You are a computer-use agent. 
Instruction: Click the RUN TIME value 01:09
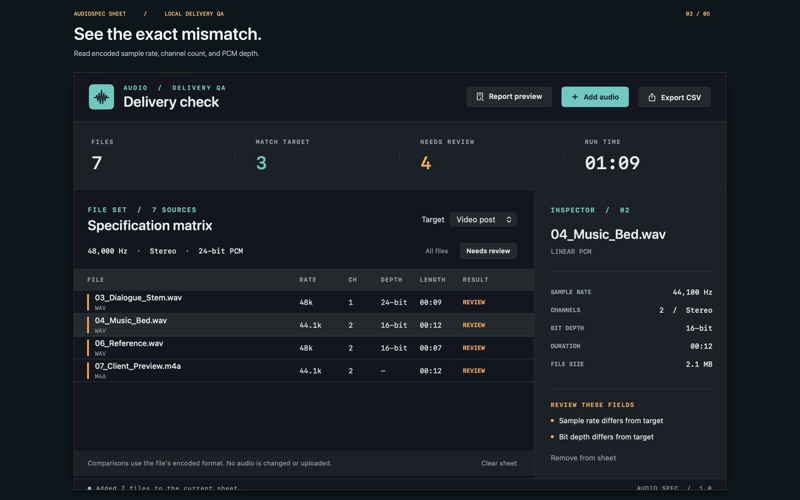pyautogui.click(x=612, y=163)
